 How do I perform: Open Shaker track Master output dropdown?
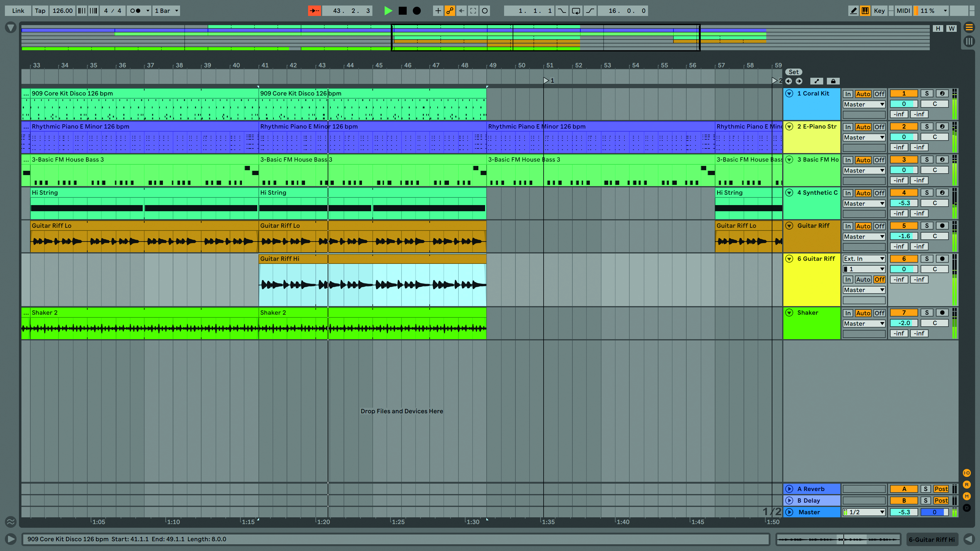864,324
